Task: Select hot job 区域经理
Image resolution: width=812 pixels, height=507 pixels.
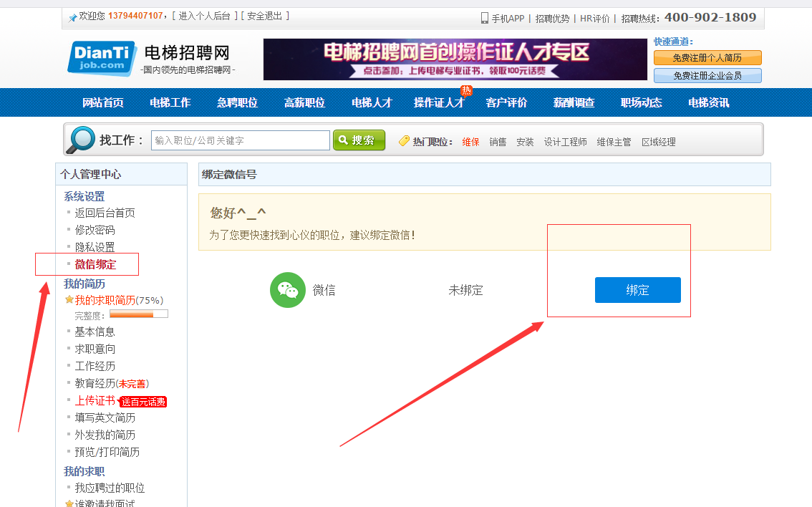Action: pyautogui.click(x=658, y=142)
